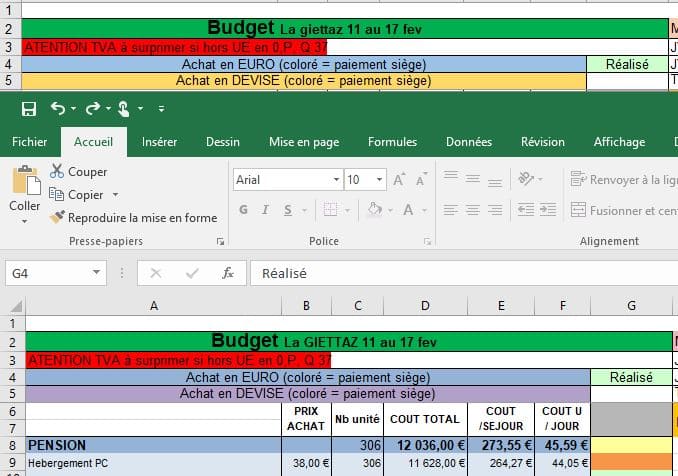Switch to the Données tab
Viewport: 678px width, 476px height.
point(469,142)
